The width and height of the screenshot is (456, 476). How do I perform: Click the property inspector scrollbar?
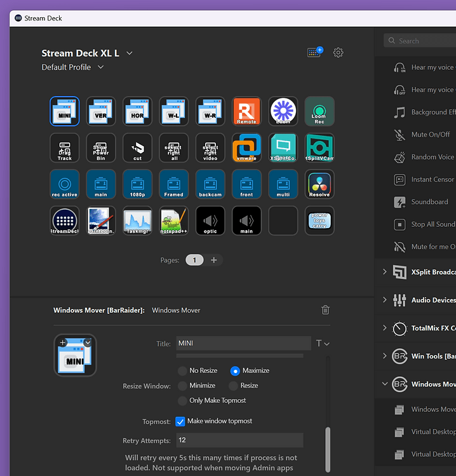point(328,449)
